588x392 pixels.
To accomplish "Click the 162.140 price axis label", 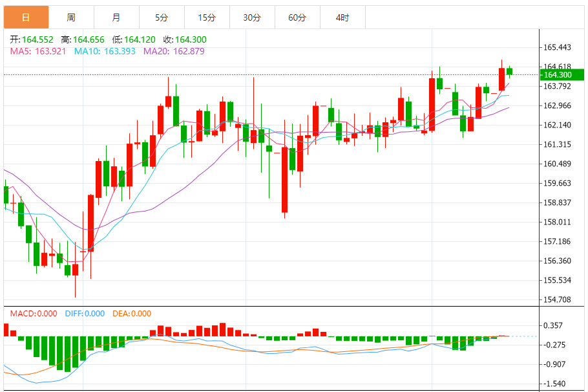I will (x=557, y=125).
